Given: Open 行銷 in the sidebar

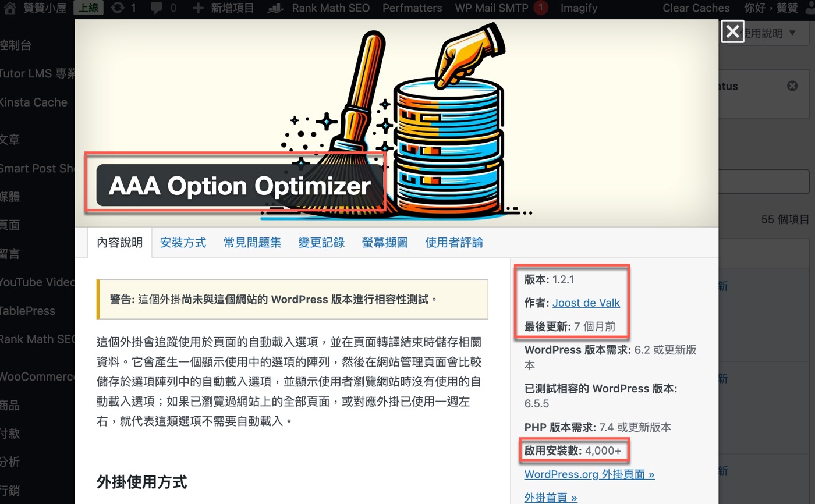Looking at the screenshot, I should (x=10, y=491).
